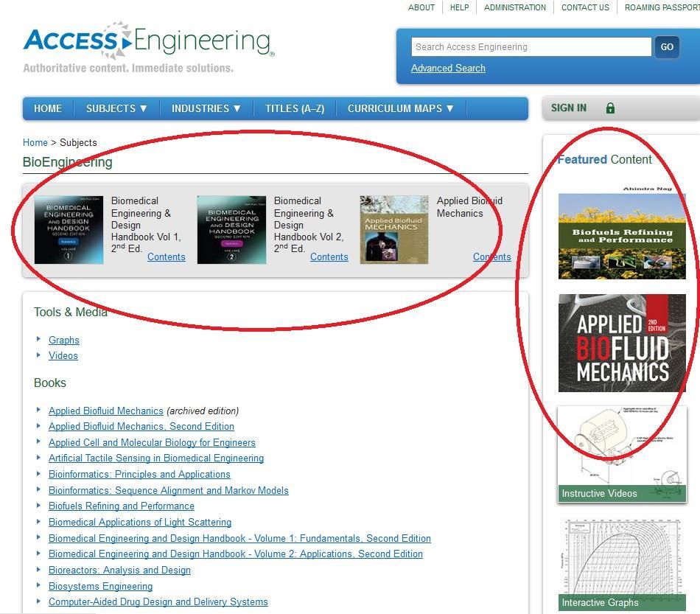
Task: Open Computer-Aided Drug Design and Delivery Systems
Action: (x=158, y=602)
